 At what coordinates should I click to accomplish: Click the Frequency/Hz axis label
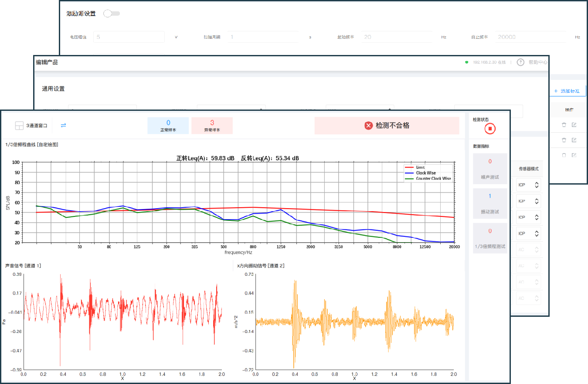pyautogui.click(x=238, y=252)
